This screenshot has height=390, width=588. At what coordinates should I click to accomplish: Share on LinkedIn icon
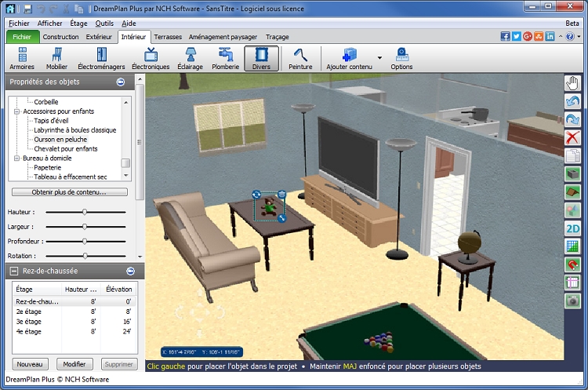click(550, 36)
